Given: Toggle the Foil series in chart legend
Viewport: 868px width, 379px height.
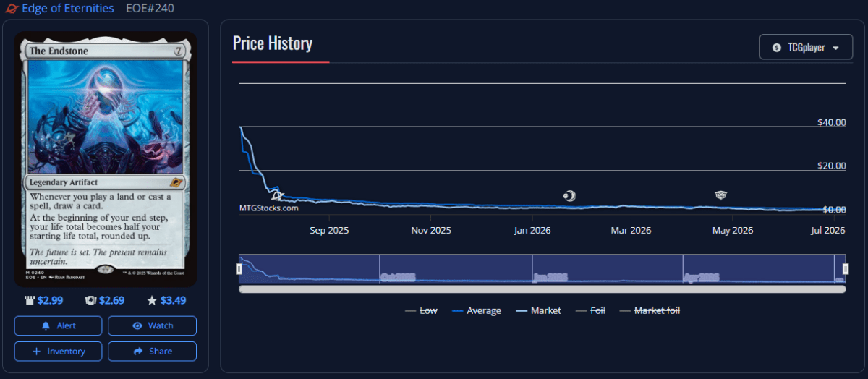Looking at the screenshot, I should tap(590, 310).
